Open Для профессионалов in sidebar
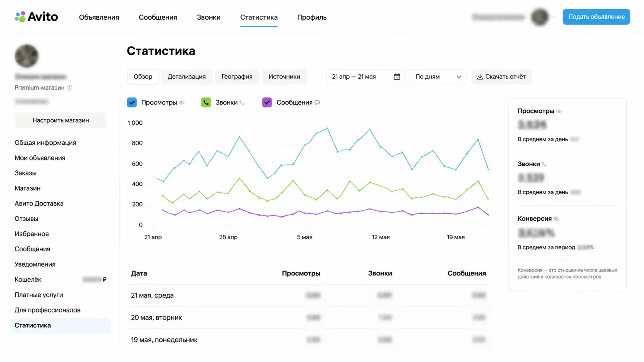644x362 pixels. point(47,310)
